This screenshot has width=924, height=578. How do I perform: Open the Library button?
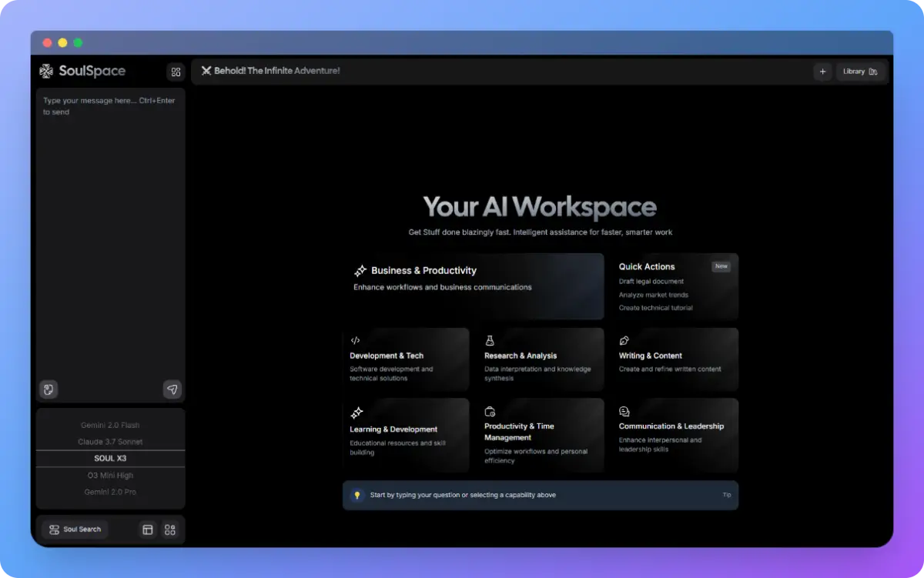[x=860, y=72]
